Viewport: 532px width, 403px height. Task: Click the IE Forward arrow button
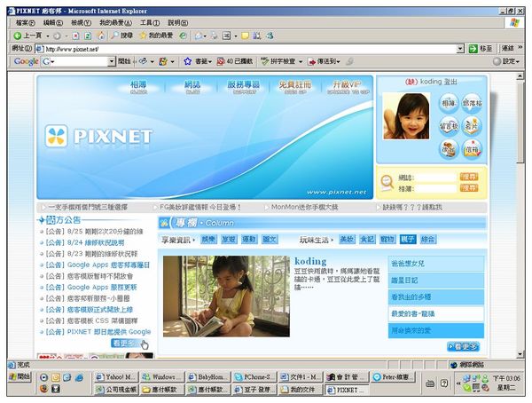[57, 36]
